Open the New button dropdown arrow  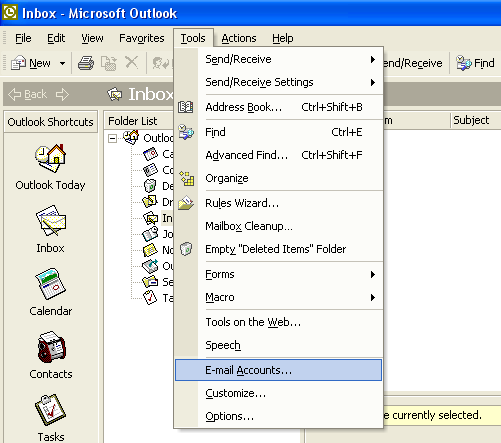62,63
